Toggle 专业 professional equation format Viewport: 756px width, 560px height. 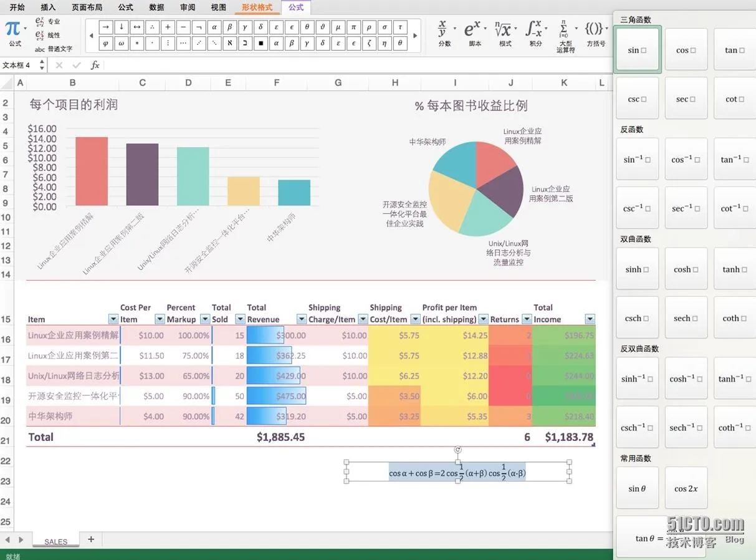point(48,21)
